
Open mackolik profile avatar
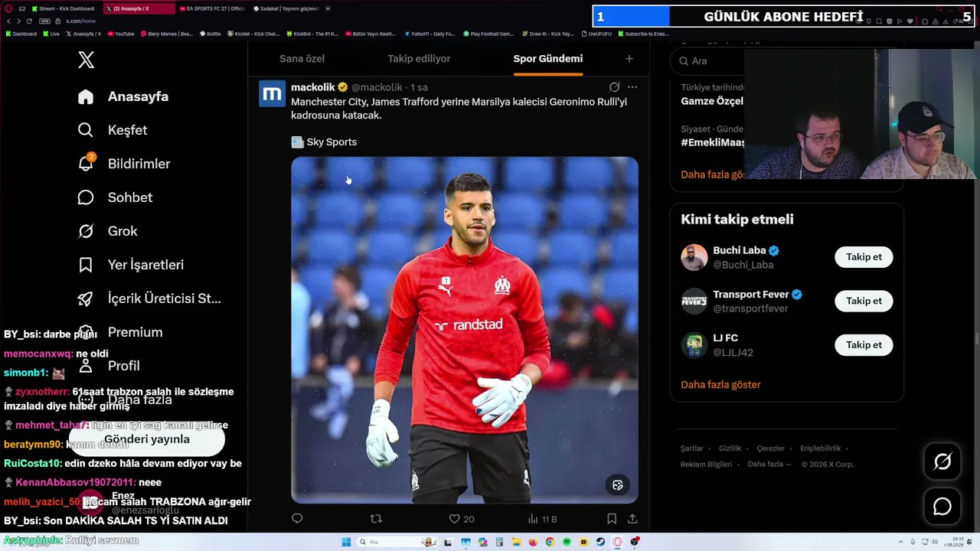pos(272,94)
